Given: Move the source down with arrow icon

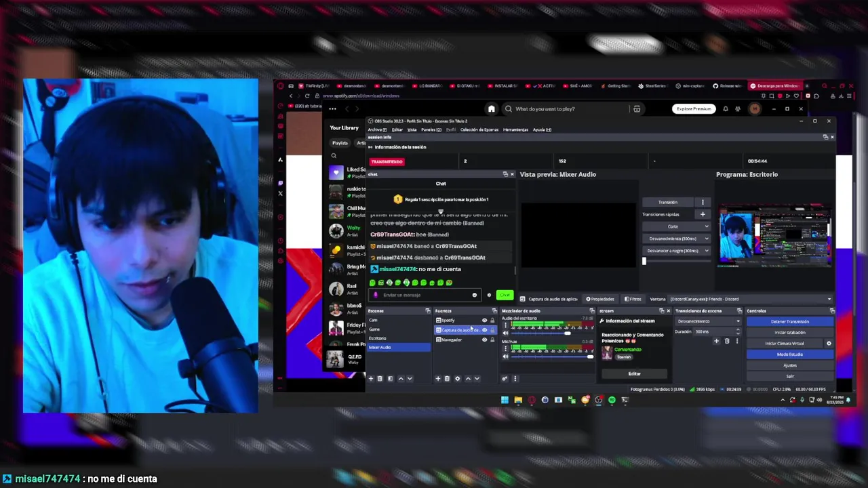Looking at the screenshot, I should pyautogui.click(x=477, y=379).
